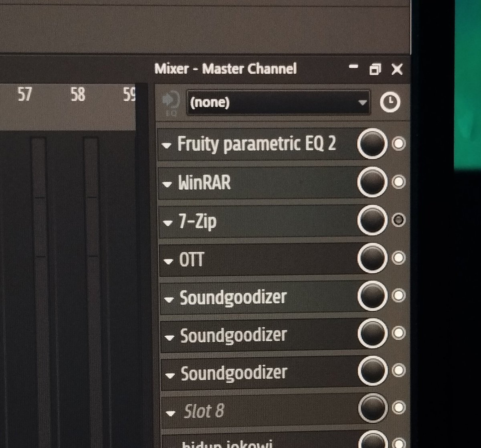Open the OTT slot menu arrow
The width and height of the screenshot is (481, 448).
click(168, 262)
